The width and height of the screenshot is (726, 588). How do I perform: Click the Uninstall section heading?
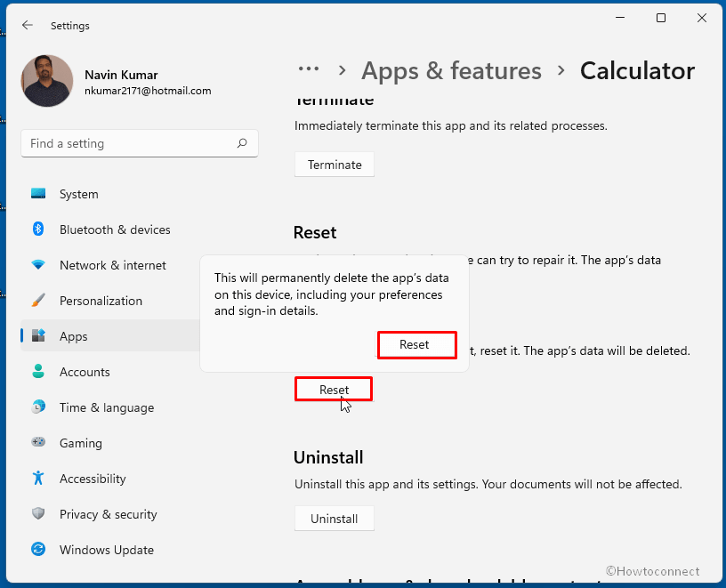328,457
